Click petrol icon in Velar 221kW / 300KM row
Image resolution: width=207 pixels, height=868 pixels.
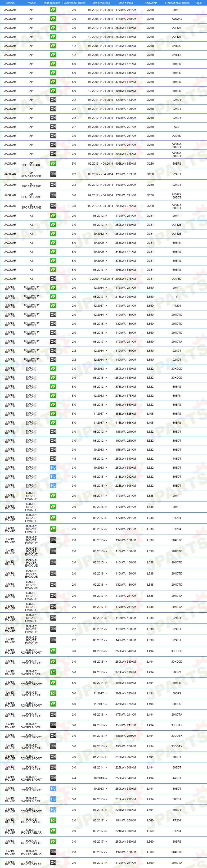53,831
